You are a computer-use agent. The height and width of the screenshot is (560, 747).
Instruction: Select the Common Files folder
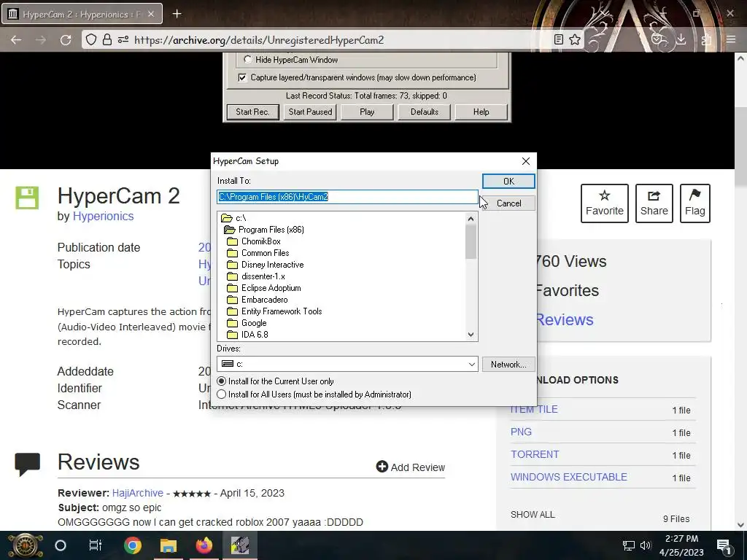[x=258, y=253]
